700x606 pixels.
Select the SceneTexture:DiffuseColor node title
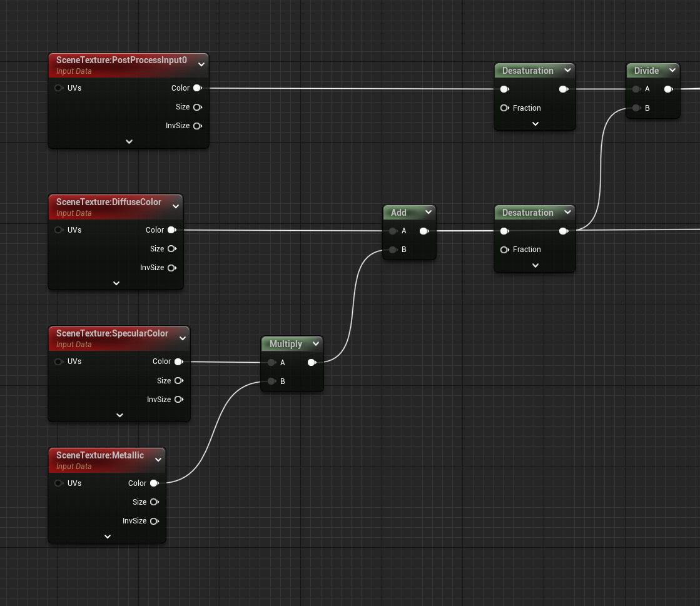(108, 202)
